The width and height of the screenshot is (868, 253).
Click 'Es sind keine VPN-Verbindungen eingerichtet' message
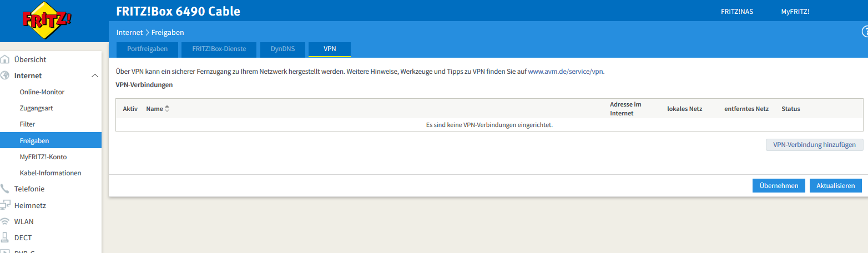pyautogui.click(x=489, y=125)
